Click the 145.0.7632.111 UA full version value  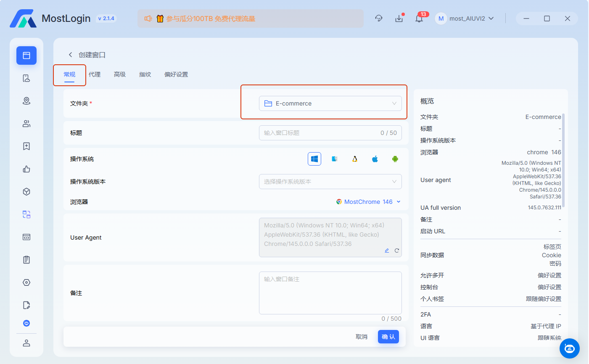544,208
